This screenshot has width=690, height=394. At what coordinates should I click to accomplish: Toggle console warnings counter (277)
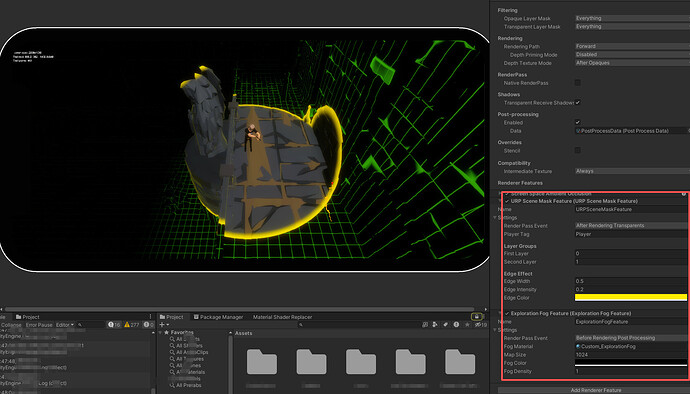click(x=132, y=324)
